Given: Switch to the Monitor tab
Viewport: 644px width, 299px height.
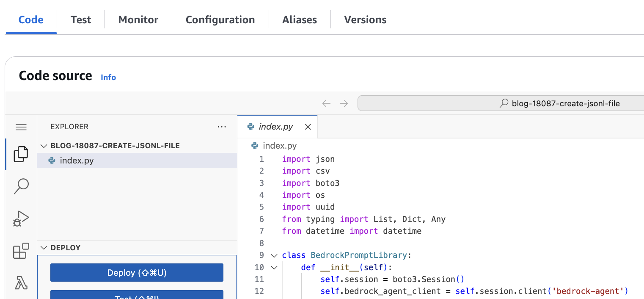Looking at the screenshot, I should tap(138, 20).
